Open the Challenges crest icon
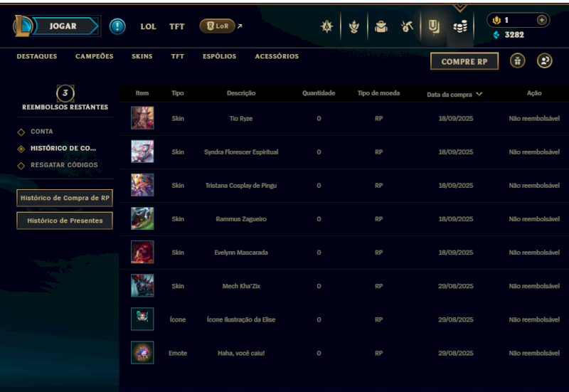The width and height of the screenshot is (569, 392). point(327,26)
